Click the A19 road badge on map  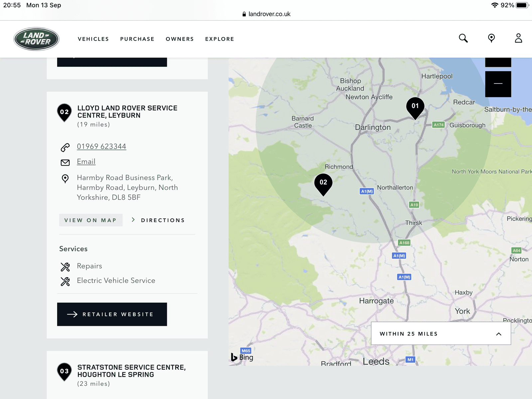pos(414,204)
